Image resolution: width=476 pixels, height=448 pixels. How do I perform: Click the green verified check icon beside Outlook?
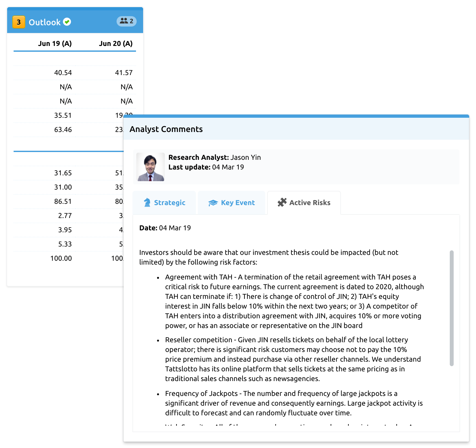coord(67,22)
